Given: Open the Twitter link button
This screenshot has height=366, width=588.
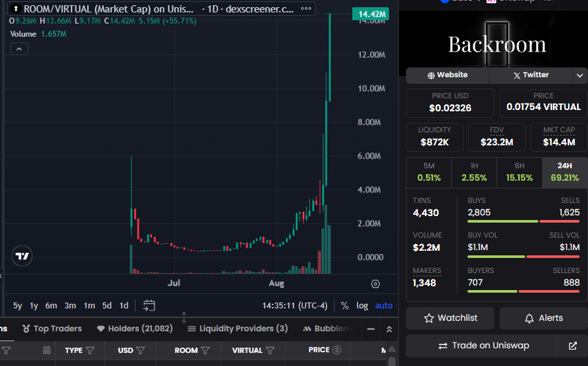Looking at the screenshot, I should point(531,75).
